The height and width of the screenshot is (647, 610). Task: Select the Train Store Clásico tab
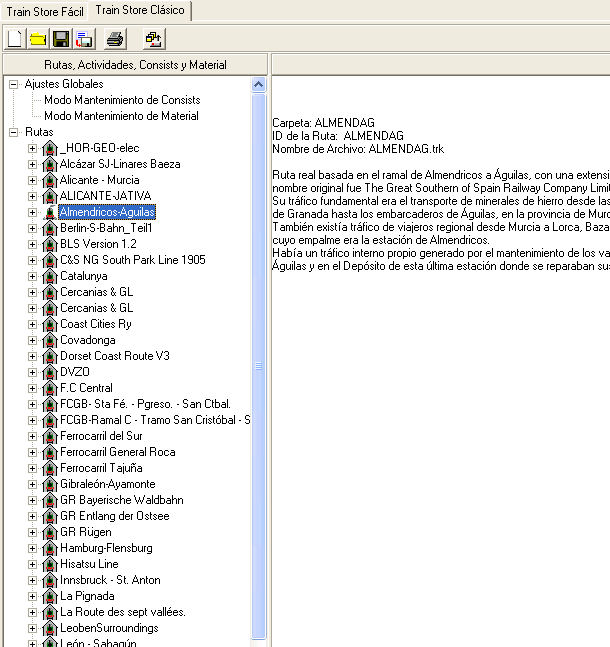coord(139,10)
